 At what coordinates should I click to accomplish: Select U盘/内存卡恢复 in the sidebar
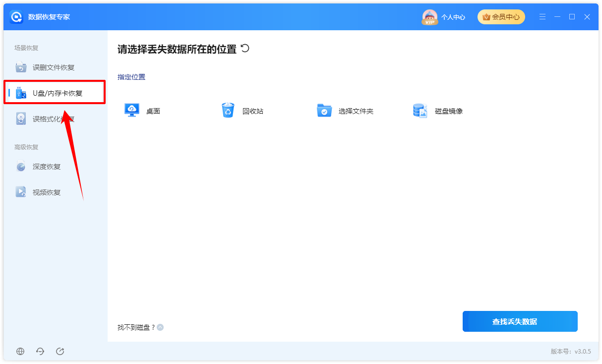55,93
